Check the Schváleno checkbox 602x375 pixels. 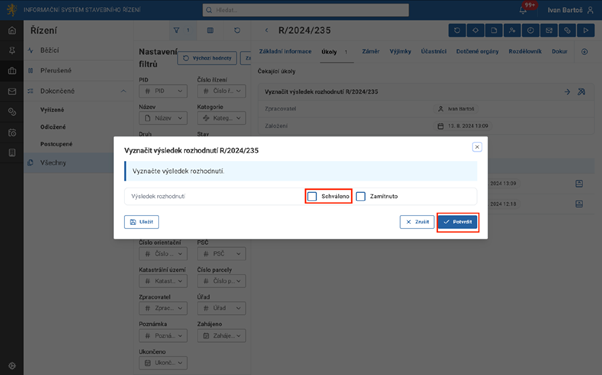(x=312, y=197)
